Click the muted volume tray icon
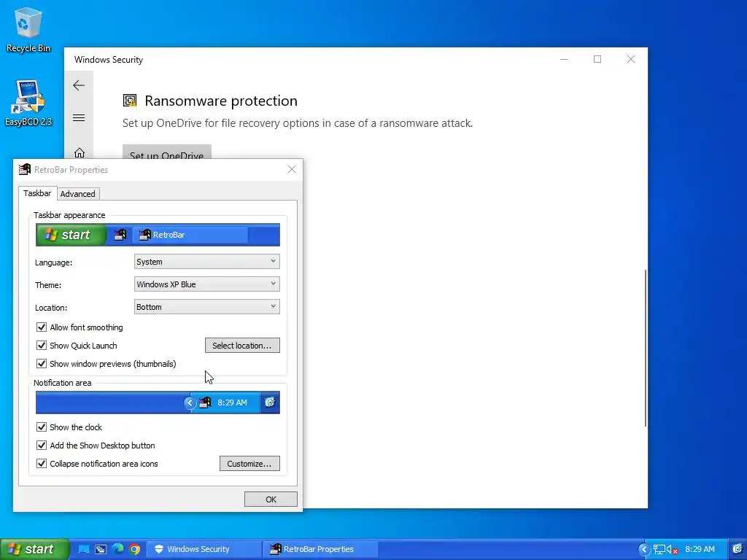This screenshot has height=560, width=747. [x=672, y=550]
